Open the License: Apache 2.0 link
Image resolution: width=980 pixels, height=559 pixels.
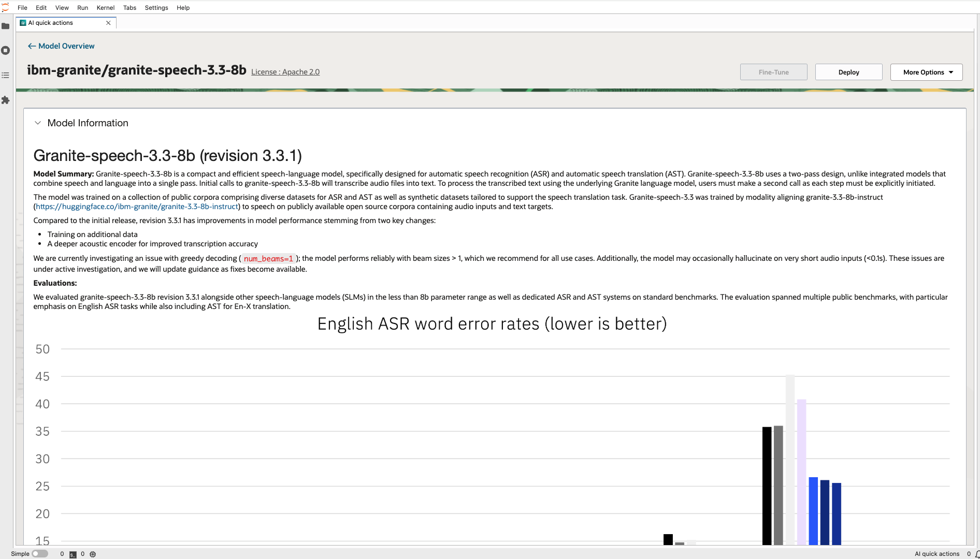pos(285,72)
